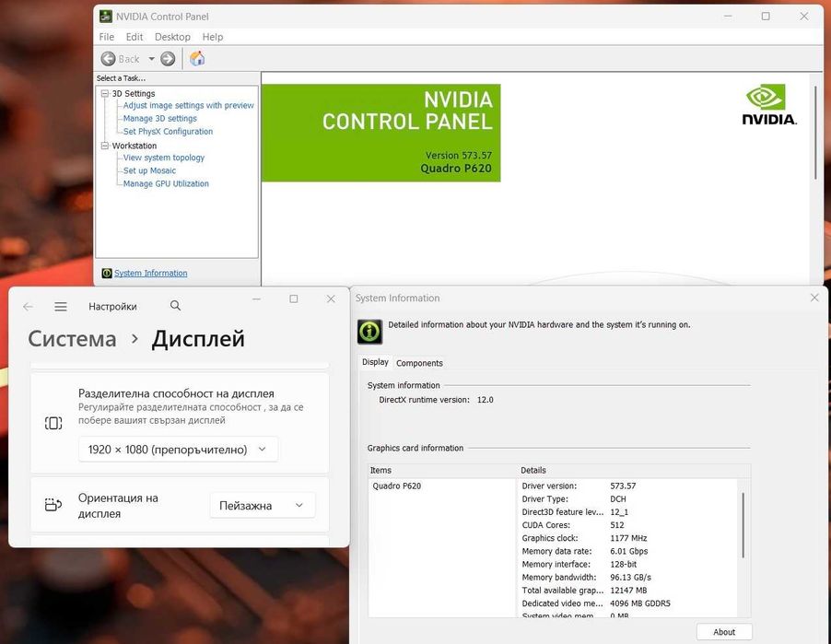The image size is (831, 644).
Task: Click the Driver version value 573.57
Action: pyautogui.click(x=623, y=486)
